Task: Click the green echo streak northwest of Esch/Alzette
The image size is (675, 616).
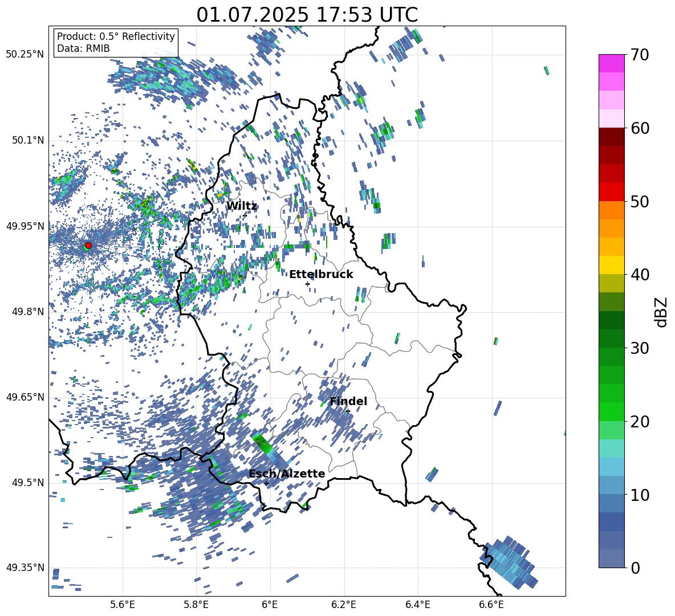Action: point(263,444)
